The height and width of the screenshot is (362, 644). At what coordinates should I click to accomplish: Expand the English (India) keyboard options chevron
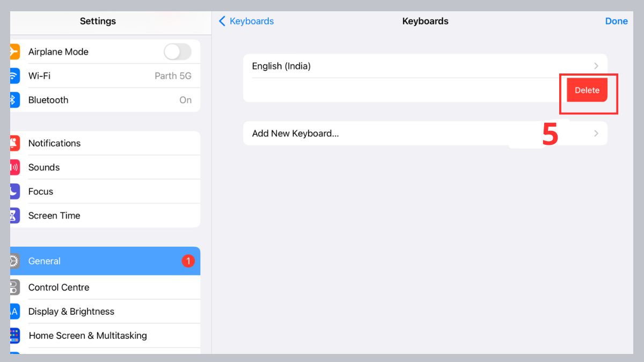click(x=596, y=66)
